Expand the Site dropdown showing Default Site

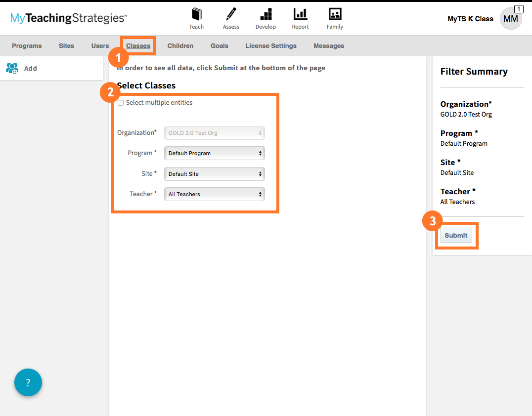214,173
